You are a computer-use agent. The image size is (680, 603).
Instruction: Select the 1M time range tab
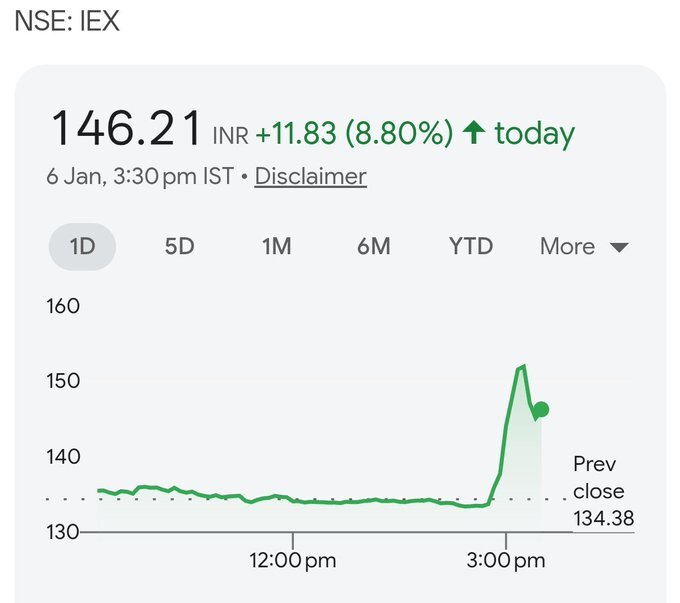(x=276, y=247)
